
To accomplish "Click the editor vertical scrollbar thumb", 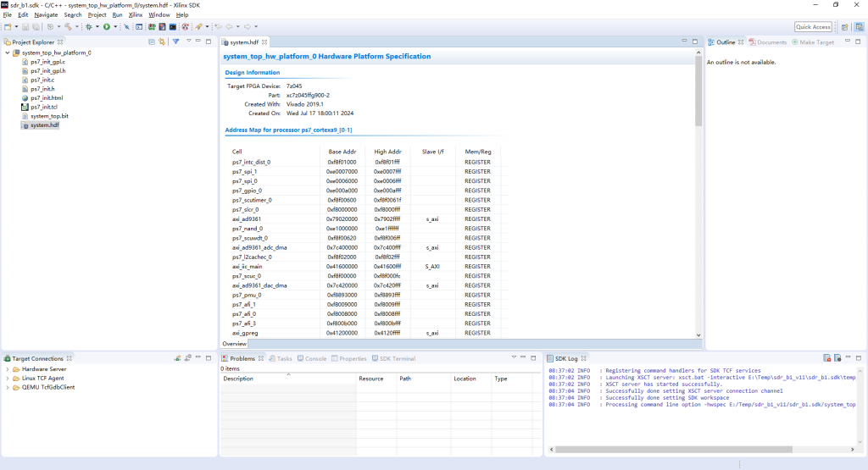I will (698, 90).
